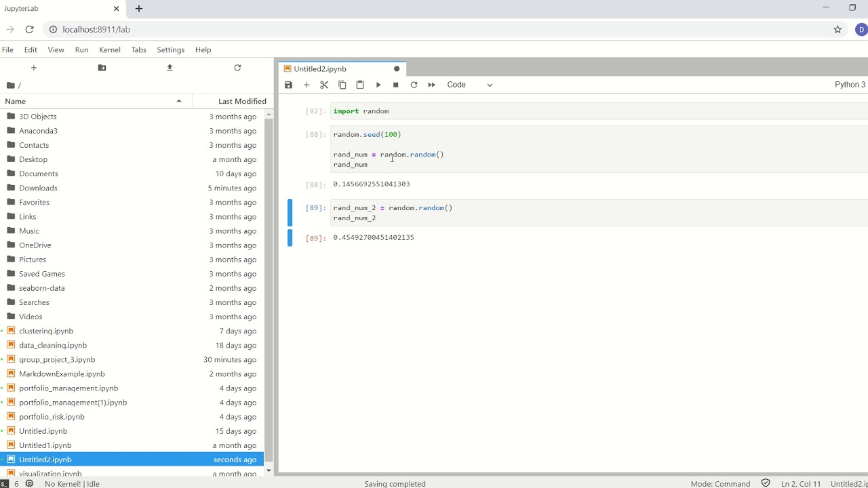
Task: Select the data_cleaning.ipynb file
Action: [132, 345]
